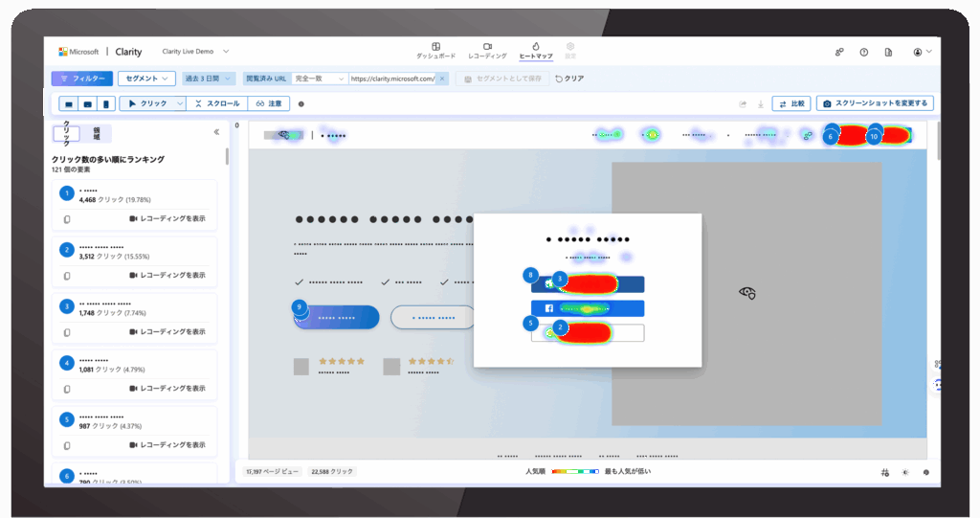
Task: Click heatmap marker 9 on the blue button
Action: click(300, 307)
